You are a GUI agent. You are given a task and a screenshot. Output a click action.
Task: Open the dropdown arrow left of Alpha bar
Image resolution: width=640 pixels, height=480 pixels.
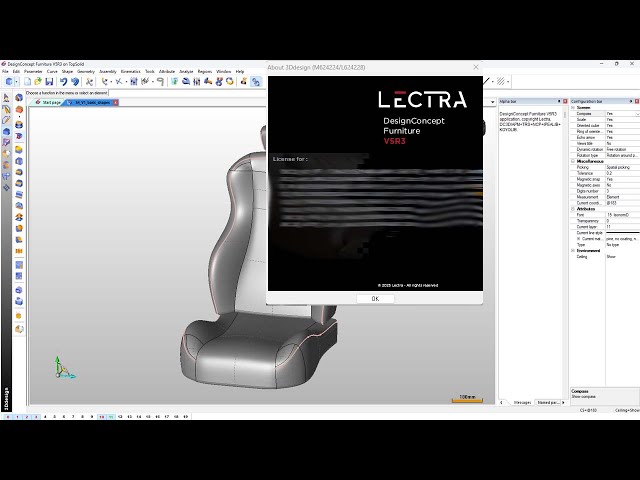[492, 101]
